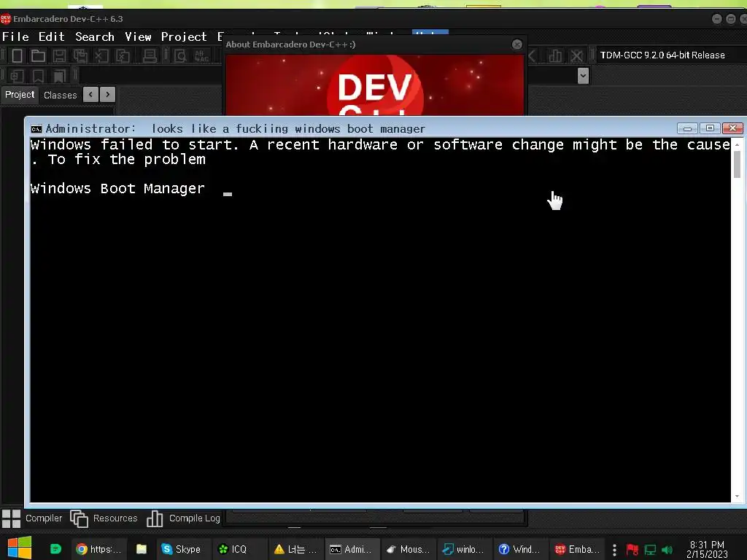Click the Replace AB-AC toolbar icon
The width and height of the screenshot is (747, 560).
pos(201,55)
